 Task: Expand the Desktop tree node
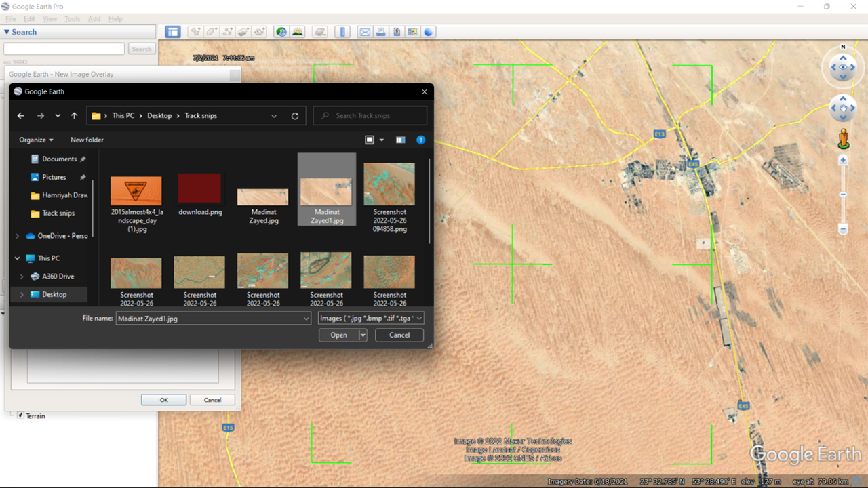click(x=22, y=295)
